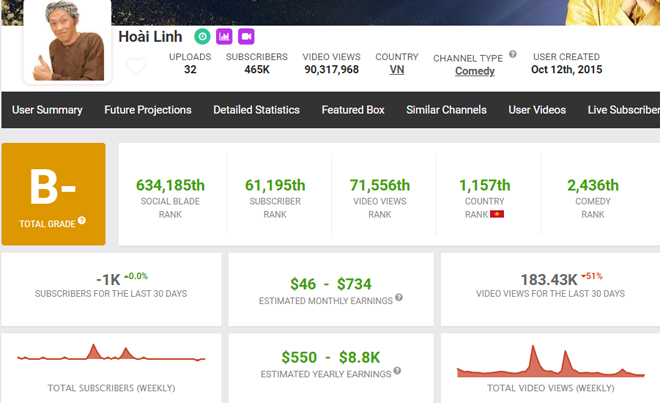Screen dimensions: 660x403
Task: Click the green circular icon beside Hoài Linh
Action: pyautogui.click(x=202, y=37)
